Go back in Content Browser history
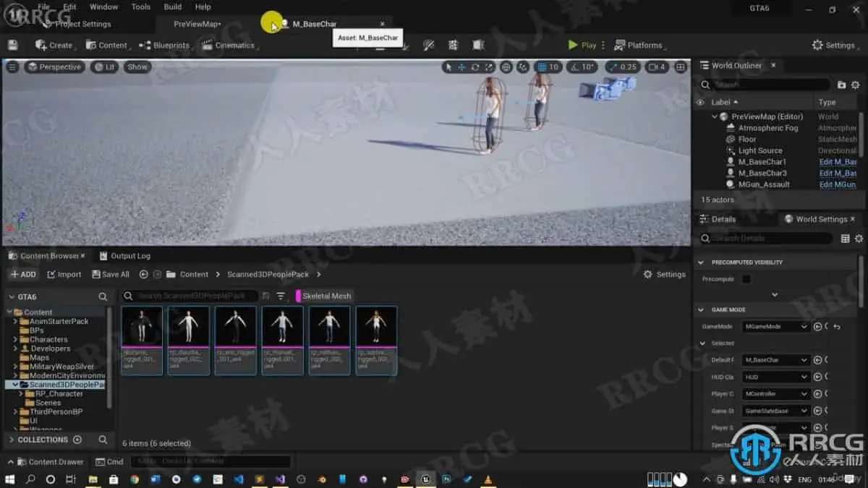The height and width of the screenshot is (488, 868). (x=143, y=274)
